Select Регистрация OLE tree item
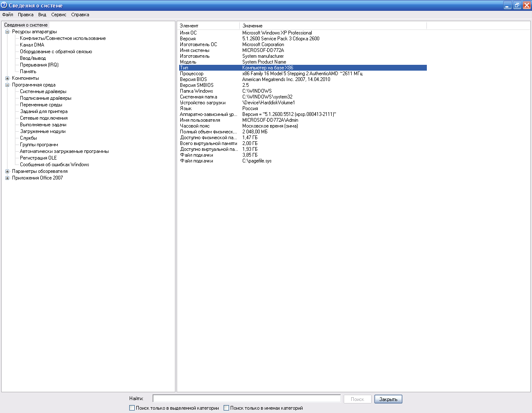The height and width of the screenshot is (413, 532). click(x=38, y=158)
